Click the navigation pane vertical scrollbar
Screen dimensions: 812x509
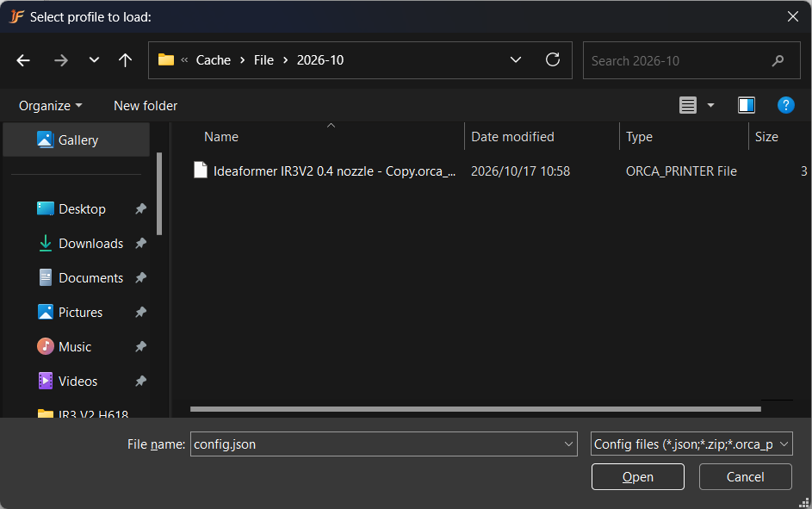point(159,194)
